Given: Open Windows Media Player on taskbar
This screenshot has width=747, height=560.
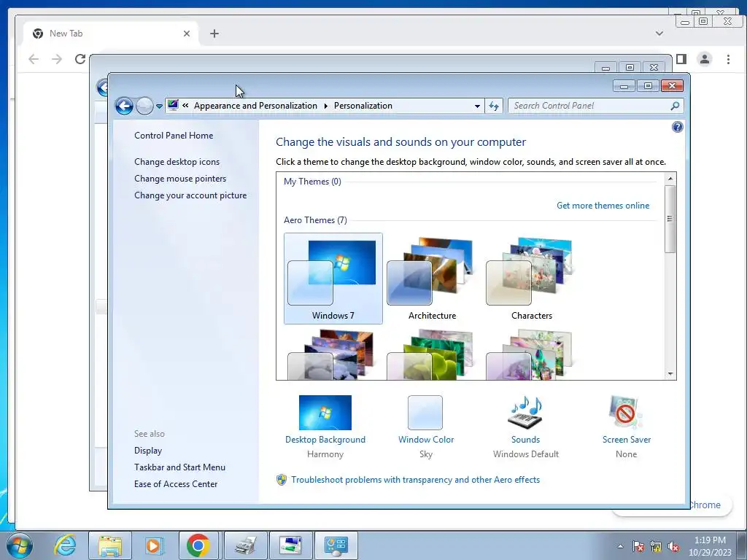Looking at the screenshot, I should point(154,545).
